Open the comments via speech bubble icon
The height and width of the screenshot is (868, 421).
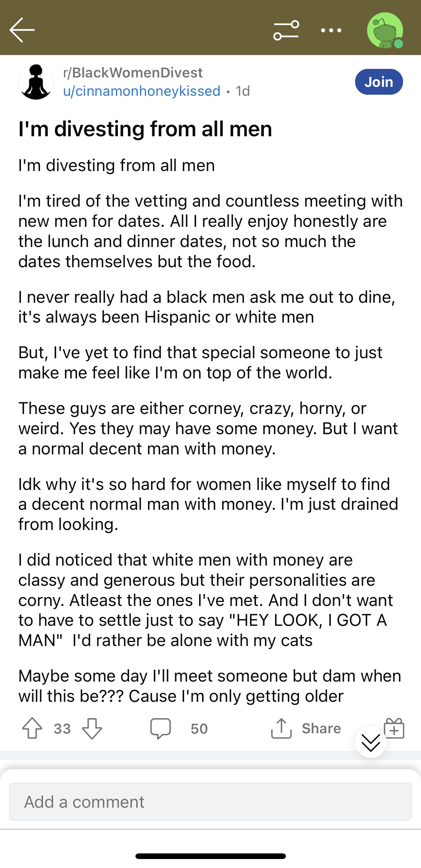(x=161, y=728)
